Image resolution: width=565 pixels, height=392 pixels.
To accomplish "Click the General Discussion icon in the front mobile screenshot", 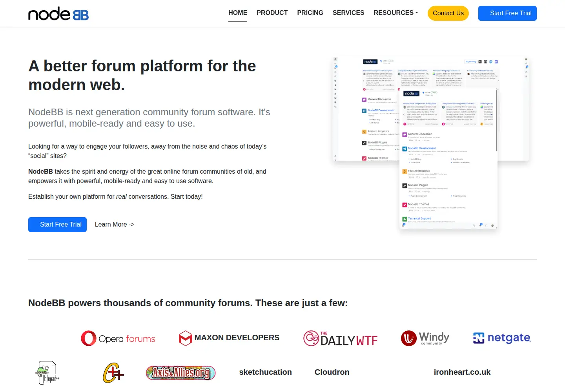I will (x=405, y=135).
